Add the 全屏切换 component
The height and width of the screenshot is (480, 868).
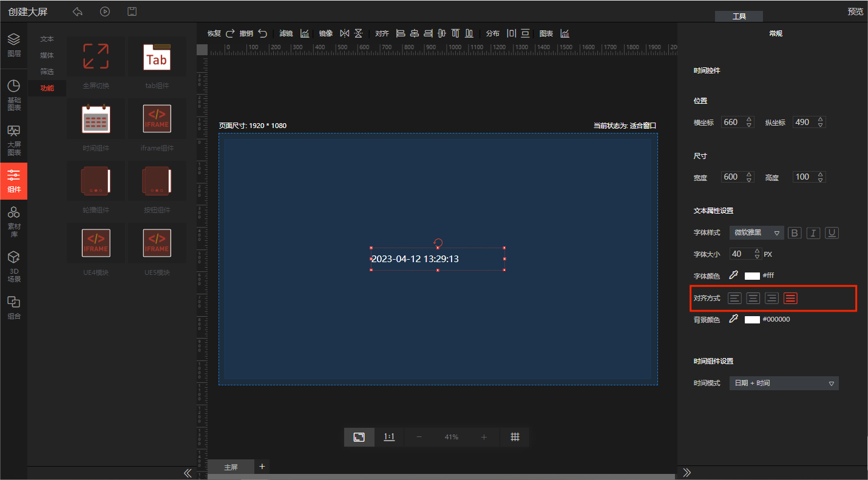click(x=96, y=56)
